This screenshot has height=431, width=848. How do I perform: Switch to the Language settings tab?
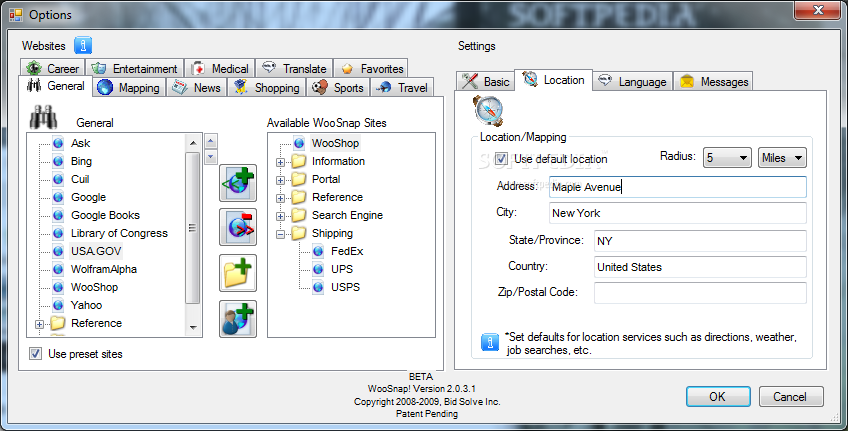633,81
